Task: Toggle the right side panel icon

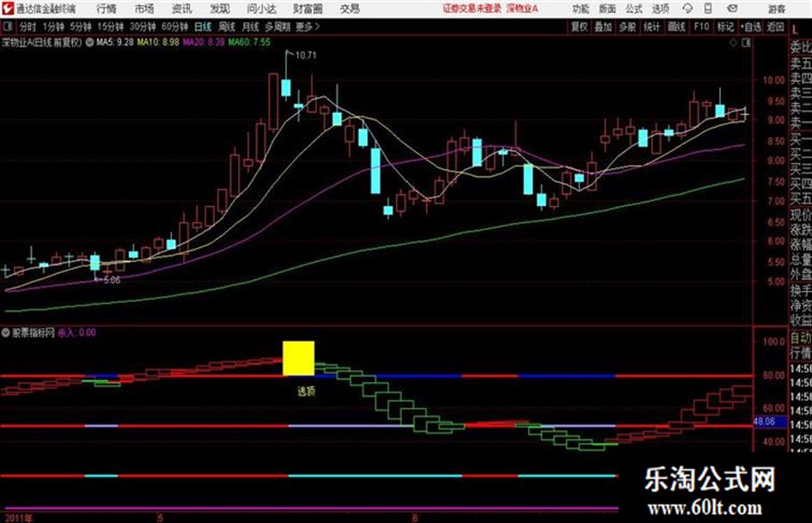Action: coord(746,43)
